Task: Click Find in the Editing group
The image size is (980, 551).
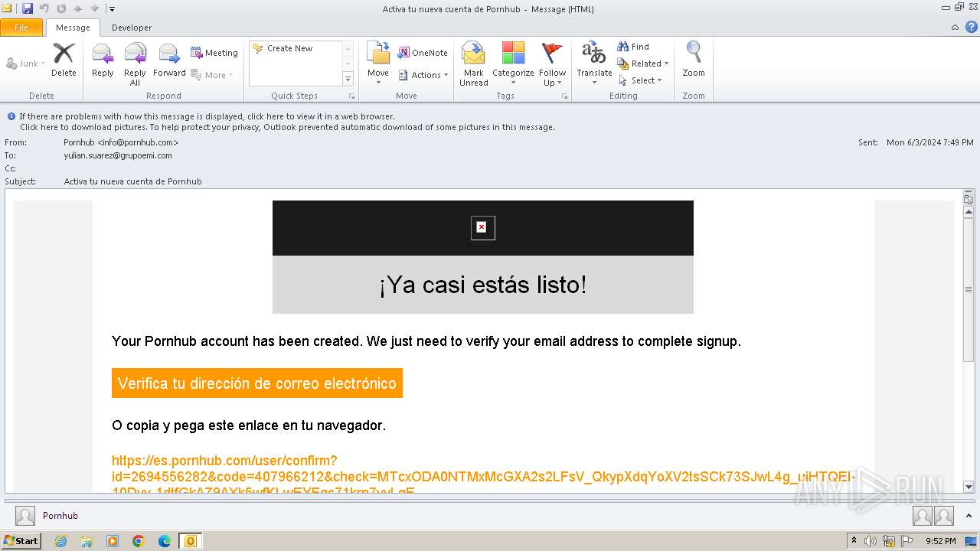Action: (x=633, y=47)
